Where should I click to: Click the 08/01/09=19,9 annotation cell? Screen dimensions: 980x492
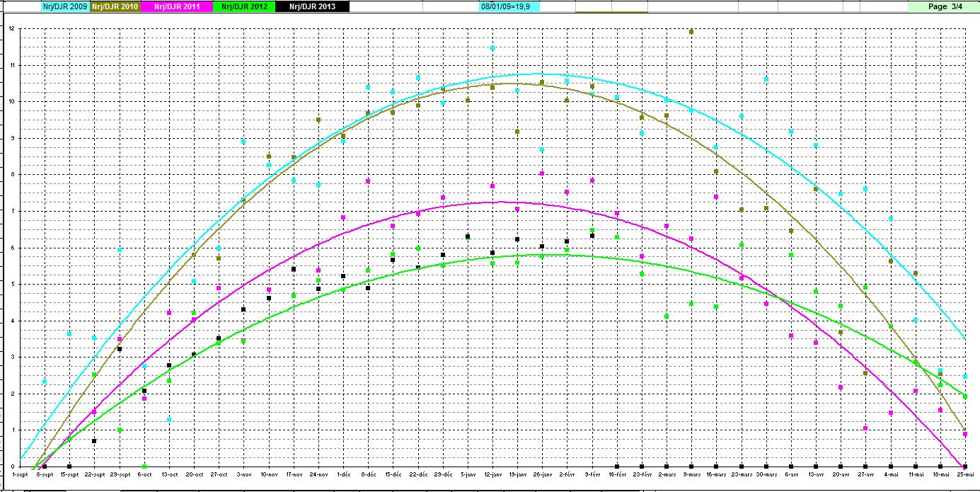point(509,6)
